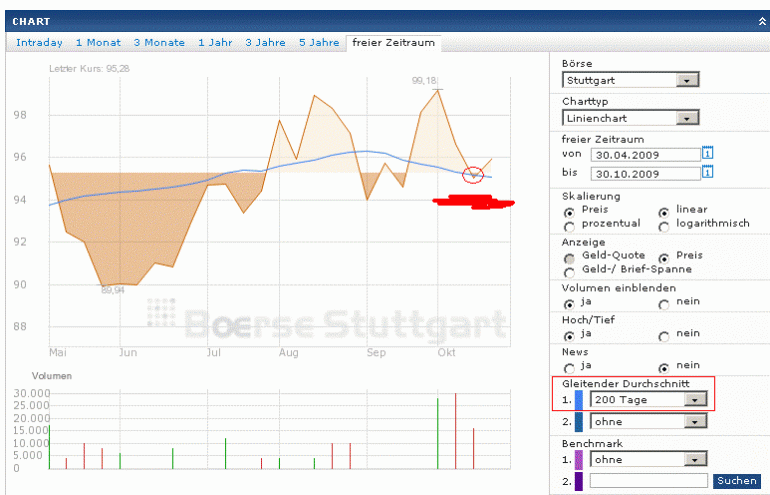Select the Geld-/Brief-Spanne radio button
This screenshot has width=770, height=495.
(569, 272)
